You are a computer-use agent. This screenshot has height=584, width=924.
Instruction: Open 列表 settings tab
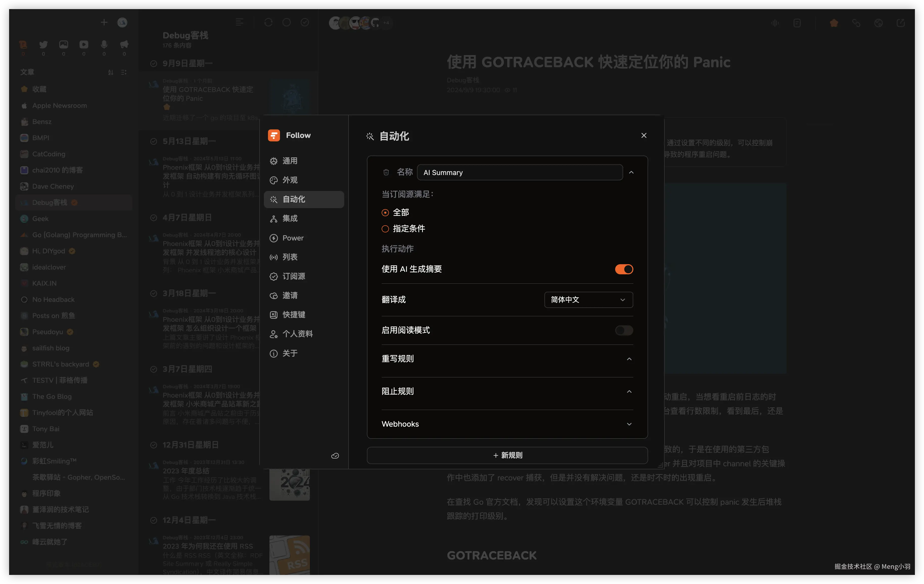(x=304, y=257)
